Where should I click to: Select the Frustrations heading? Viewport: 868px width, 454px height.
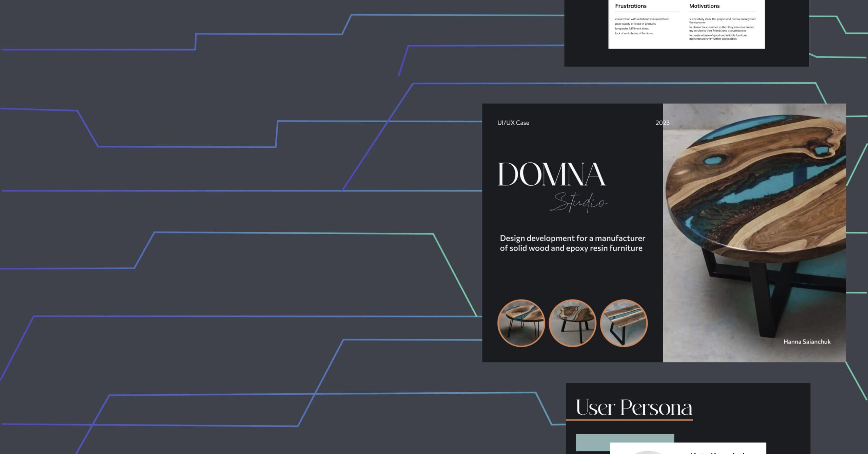point(631,6)
